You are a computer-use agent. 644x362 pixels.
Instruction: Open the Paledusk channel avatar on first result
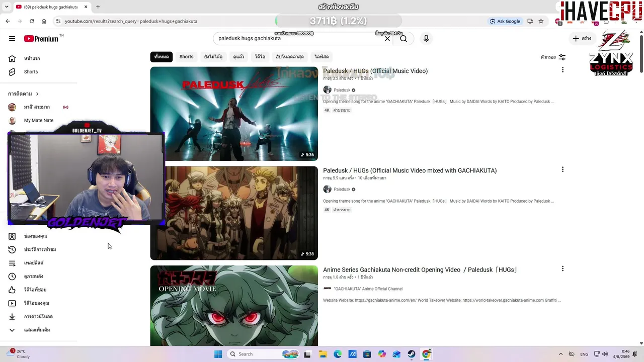(327, 90)
